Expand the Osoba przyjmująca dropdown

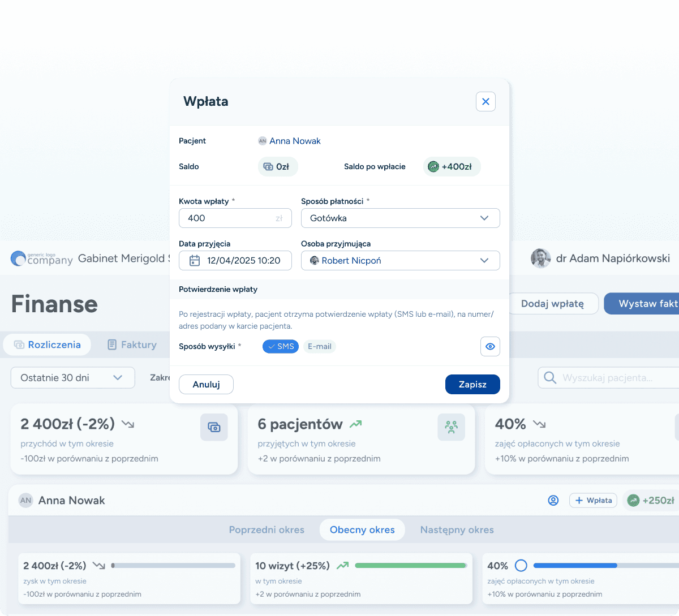click(400, 261)
